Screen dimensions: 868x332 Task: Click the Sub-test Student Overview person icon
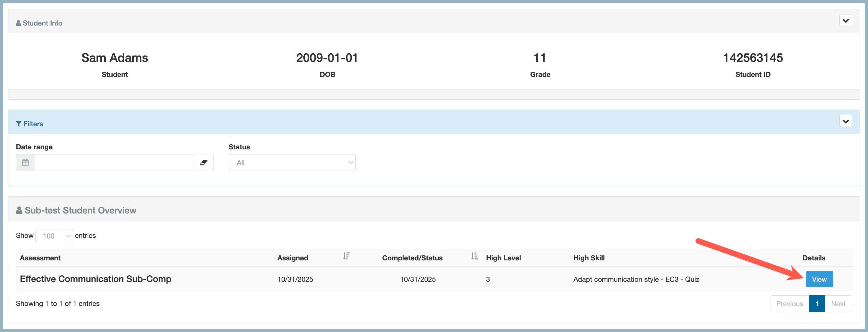click(x=19, y=210)
